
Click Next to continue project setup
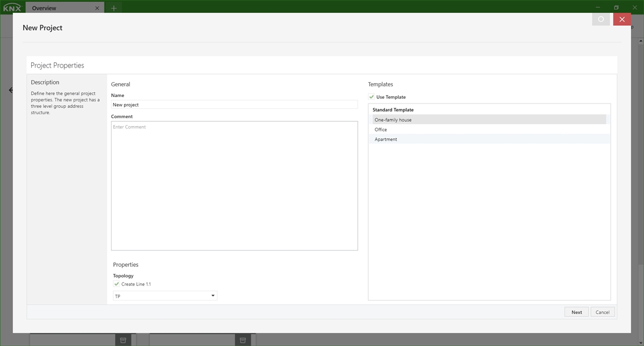[576, 312]
